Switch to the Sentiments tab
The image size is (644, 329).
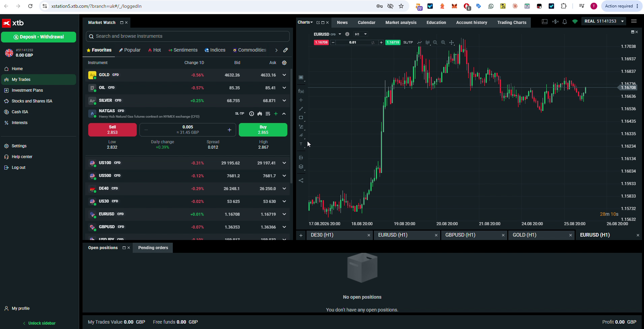point(183,50)
